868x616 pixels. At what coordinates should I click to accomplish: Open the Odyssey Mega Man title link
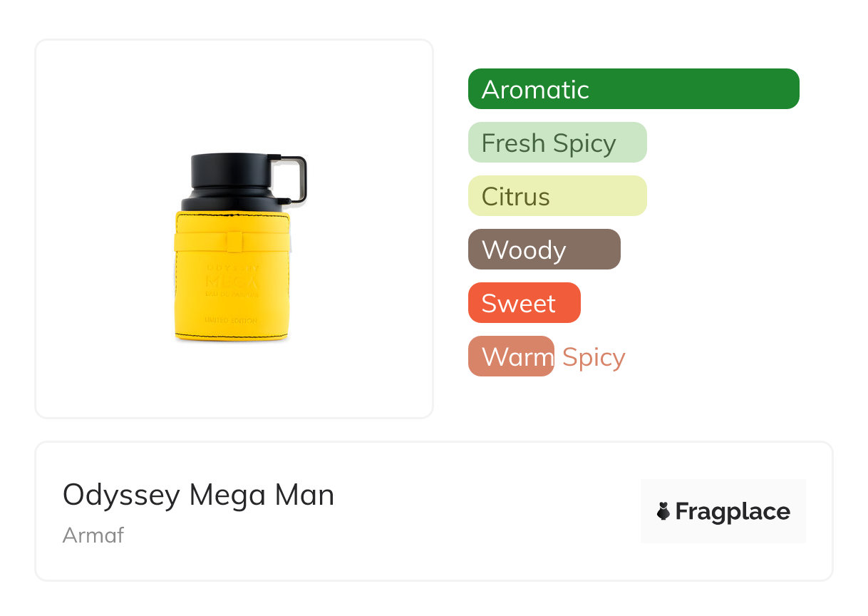(x=198, y=495)
